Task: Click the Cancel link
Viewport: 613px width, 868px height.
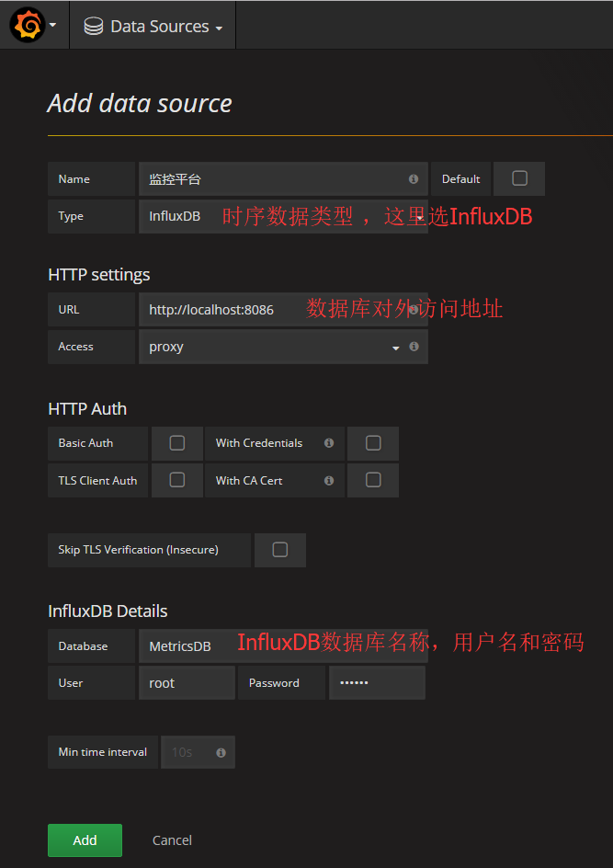Action: tap(172, 840)
